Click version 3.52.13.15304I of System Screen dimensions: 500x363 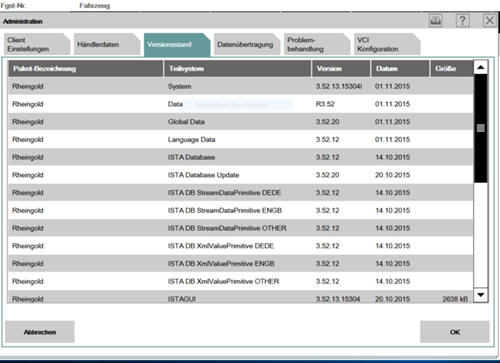pyautogui.click(x=339, y=86)
